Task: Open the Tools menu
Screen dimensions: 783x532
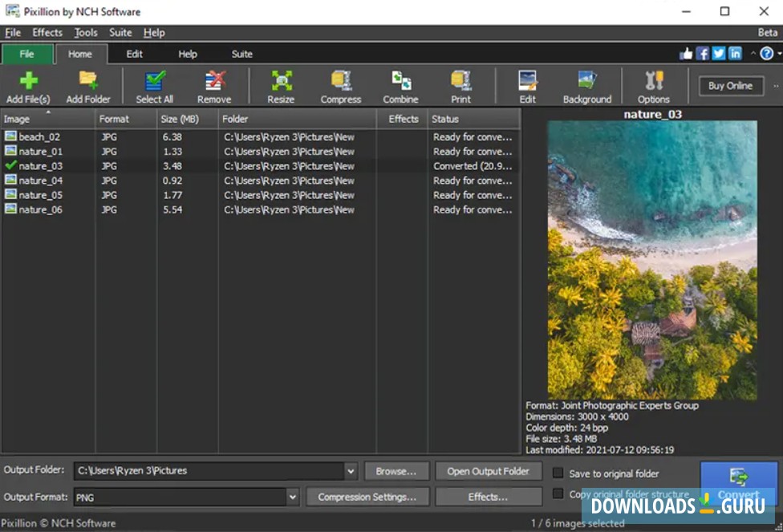Action: click(86, 33)
